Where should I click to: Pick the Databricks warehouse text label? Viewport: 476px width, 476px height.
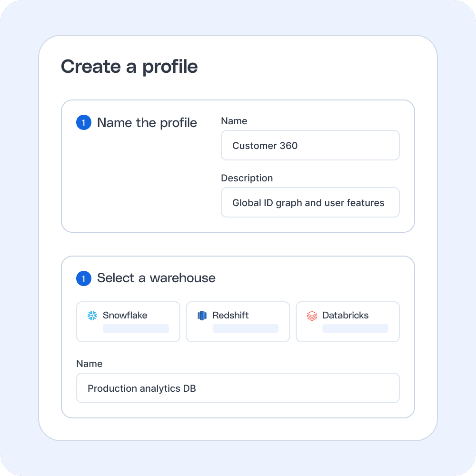point(345,316)
